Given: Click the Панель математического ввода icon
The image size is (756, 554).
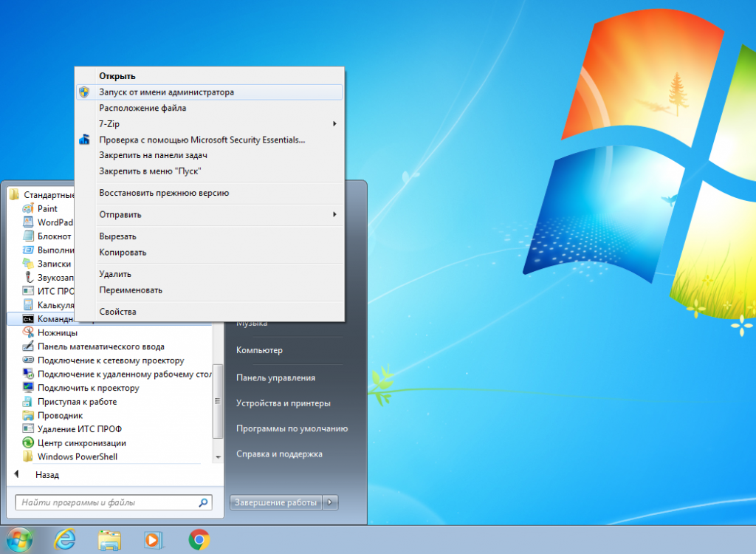Looking at the screenshot, I should [28, 346].
